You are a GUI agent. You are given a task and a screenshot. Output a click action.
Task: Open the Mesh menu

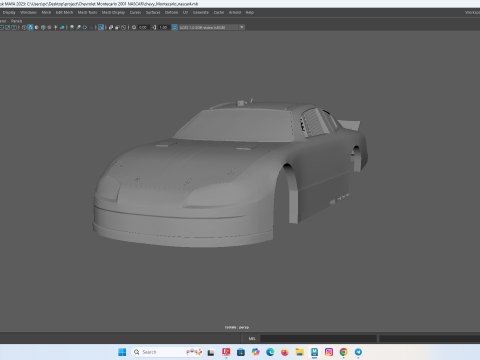tap(46, 12)
